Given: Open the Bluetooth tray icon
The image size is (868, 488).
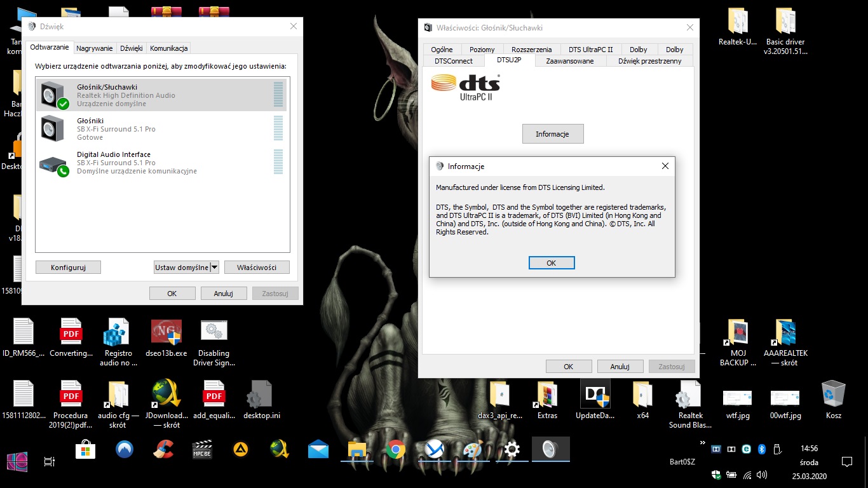Looking at the screenshot, I should point(762,449).
